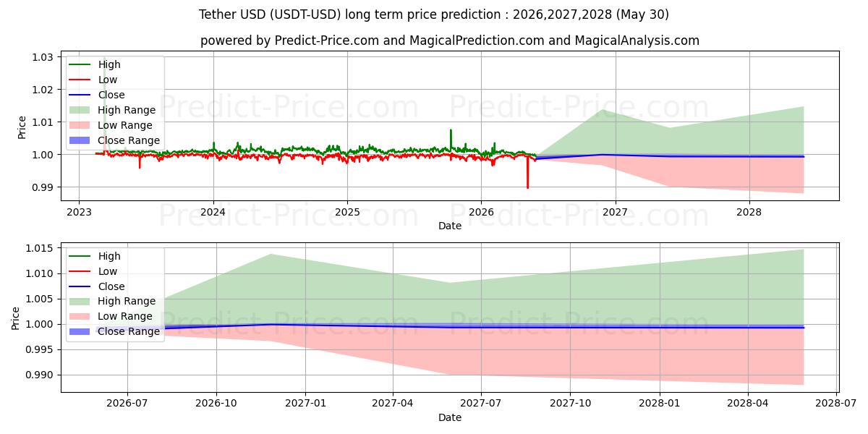Click the 'Price' axis label of top chart
This screenshot has height=434, width=868.
click(x=22, y=127)
